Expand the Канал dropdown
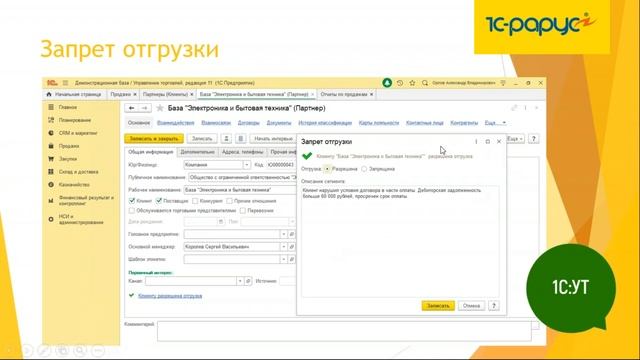Screen dimensions: 640x360 (240, 281)
